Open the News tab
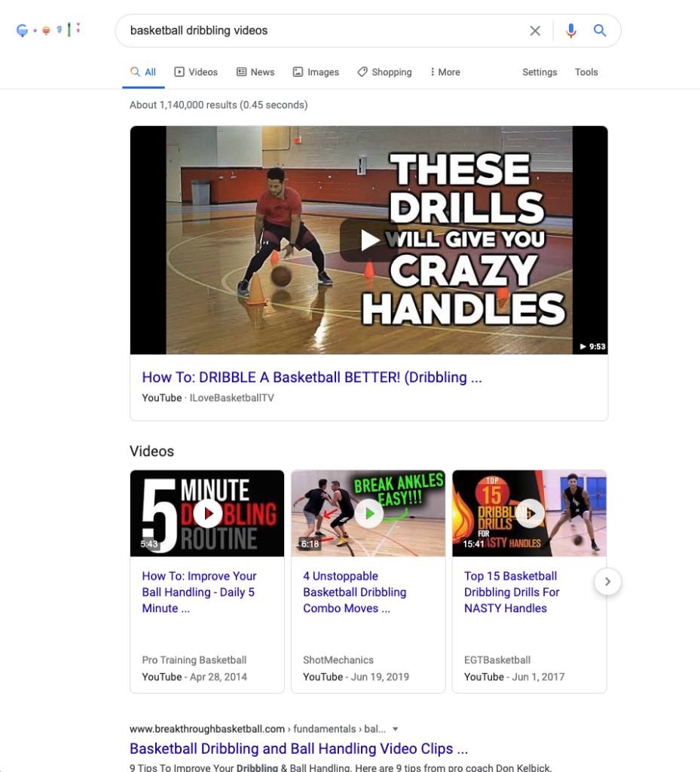 tap(255, 72)
